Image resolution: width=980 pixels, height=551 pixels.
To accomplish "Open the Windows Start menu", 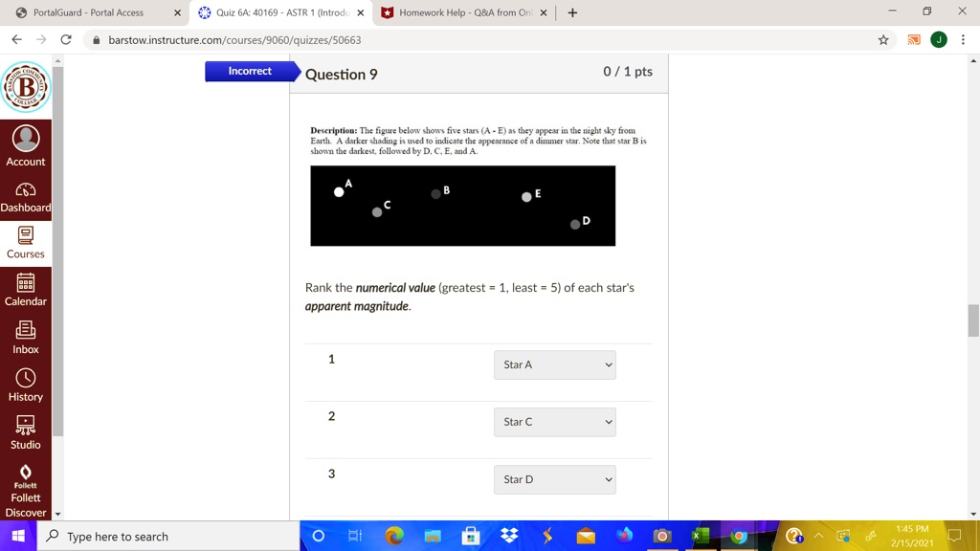I will 18,536.
